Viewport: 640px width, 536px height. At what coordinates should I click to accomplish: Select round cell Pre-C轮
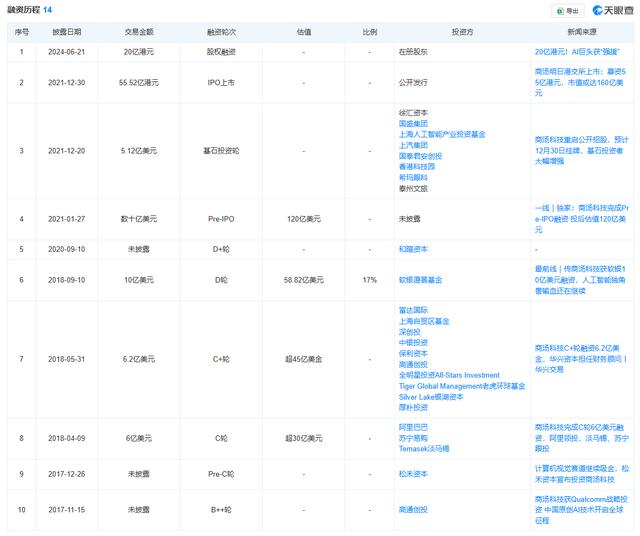click(x=221, y=474)
